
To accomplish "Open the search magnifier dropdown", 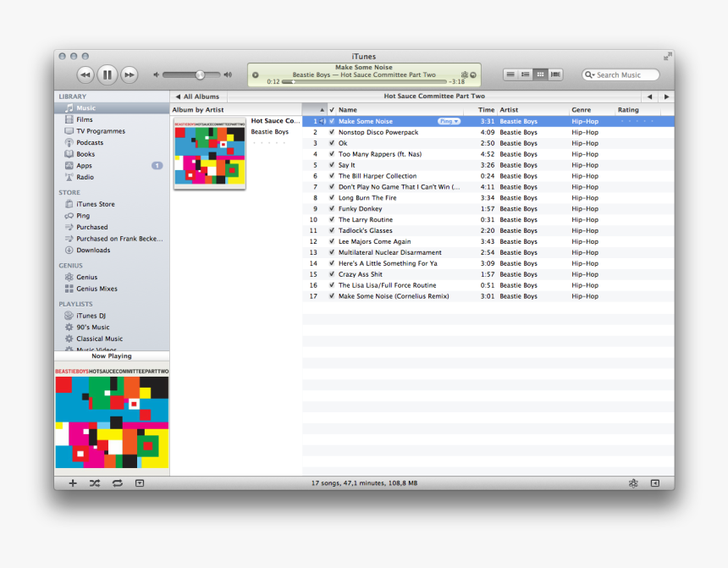I will pos(590,74).
